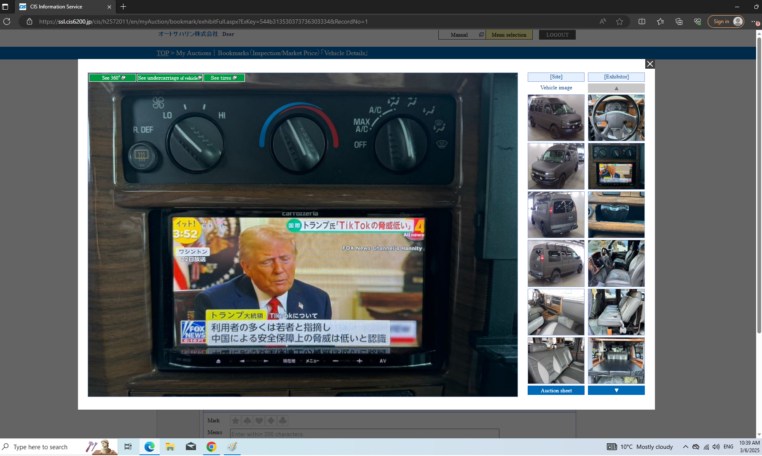Click the Manual button in header

[461, 35]
